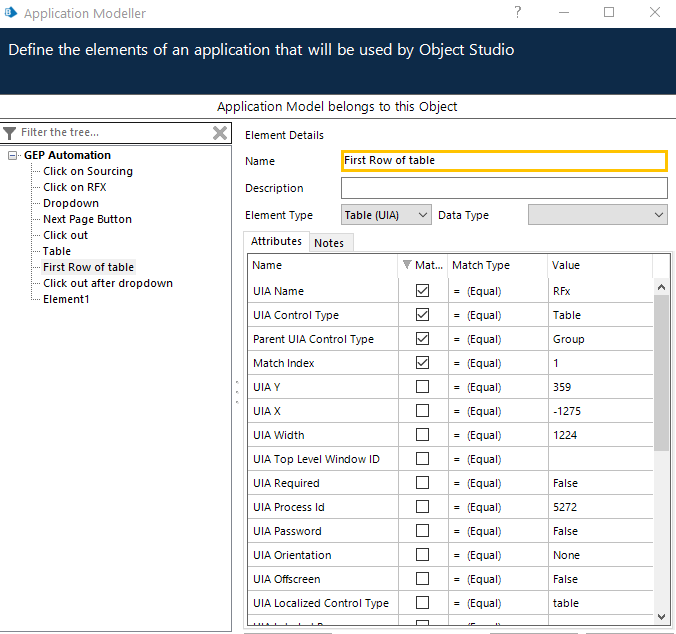Viewport: 676px width, 634px height.
Task: Click the Description text field
Action: [x=504, y=188]
